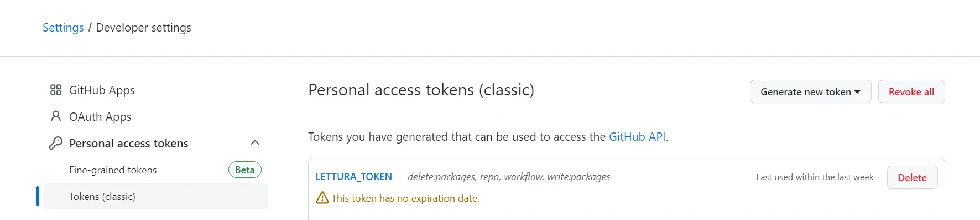Open the GitHub API link
This screenshot has width=980, height=220.
click(x=637, y=137)
